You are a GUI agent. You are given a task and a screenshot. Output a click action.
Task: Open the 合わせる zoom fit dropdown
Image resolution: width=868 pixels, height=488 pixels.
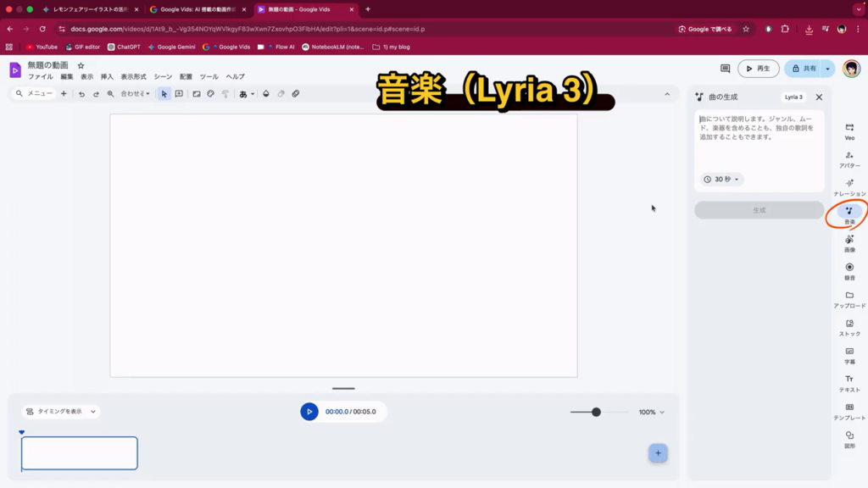[135, 94]
